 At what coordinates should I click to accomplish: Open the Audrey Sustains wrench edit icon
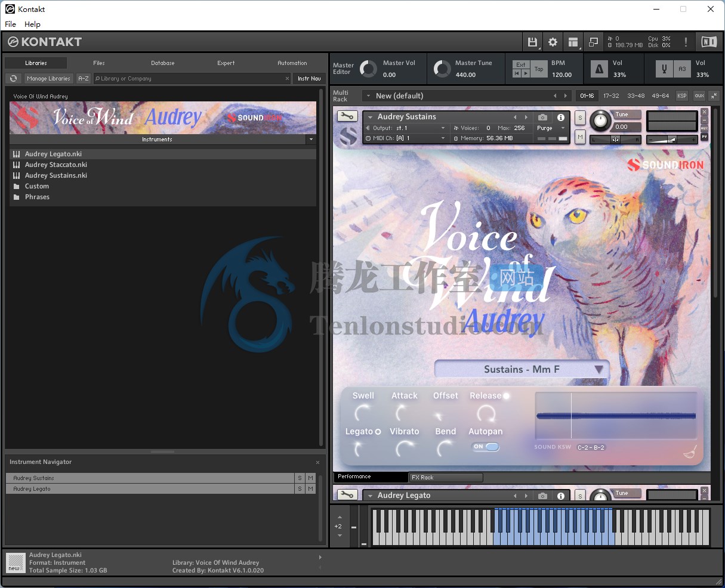click(347, 116)
